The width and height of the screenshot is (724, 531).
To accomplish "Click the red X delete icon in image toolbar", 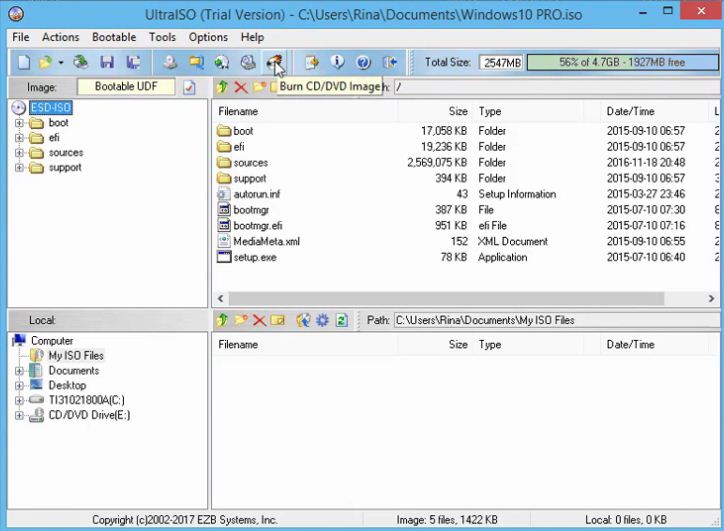I will (241, 87).
